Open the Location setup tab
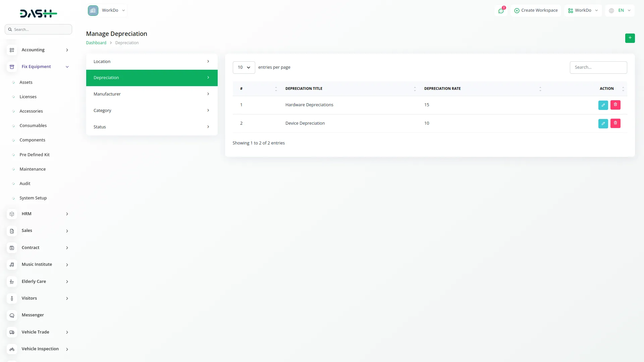 click(x=152, y=62)
